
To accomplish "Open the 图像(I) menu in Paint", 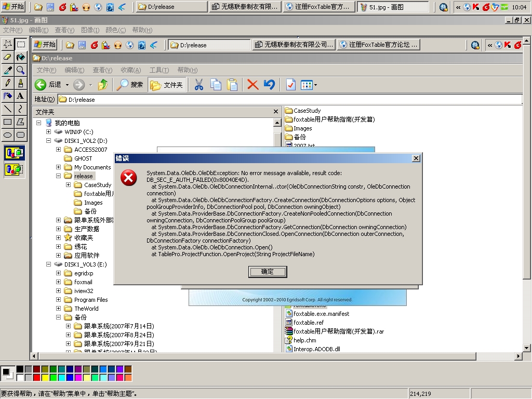I will [x=90, y=30].
